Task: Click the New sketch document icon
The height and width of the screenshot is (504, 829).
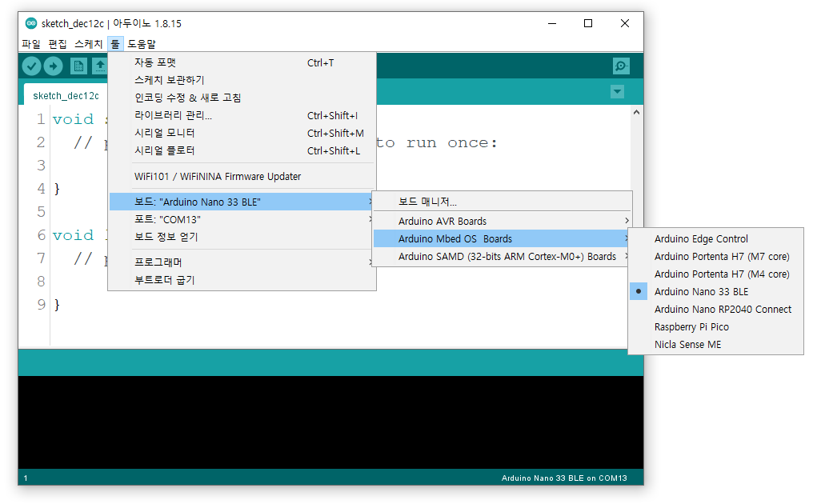Action: (x=78, y=66)
